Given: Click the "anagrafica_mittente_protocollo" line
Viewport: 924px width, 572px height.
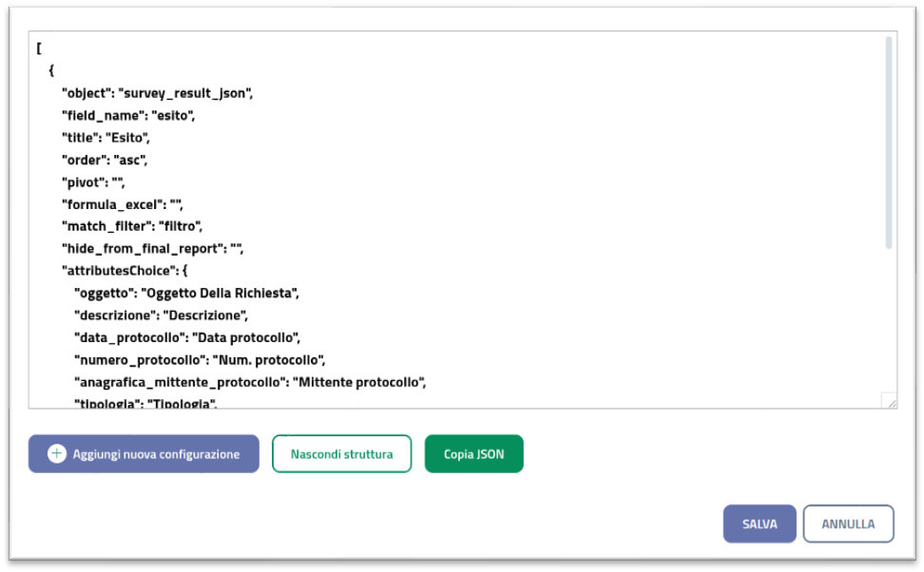Looking at the screenshot, I should click(249, 382).
